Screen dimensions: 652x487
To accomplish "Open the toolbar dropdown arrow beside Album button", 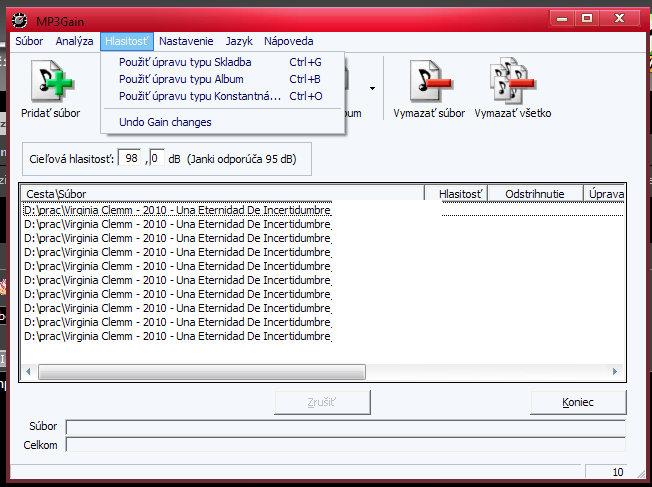I will click(x=372, y=88).
